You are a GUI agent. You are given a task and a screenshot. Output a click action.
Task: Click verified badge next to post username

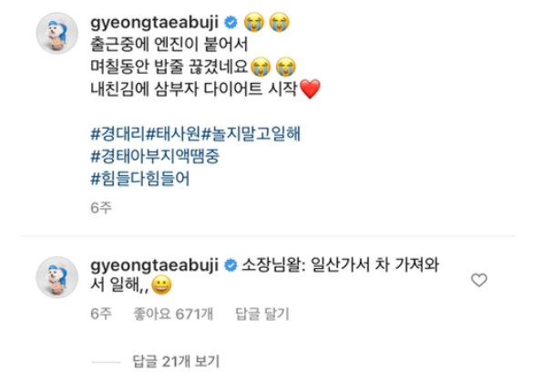point(231,23)
